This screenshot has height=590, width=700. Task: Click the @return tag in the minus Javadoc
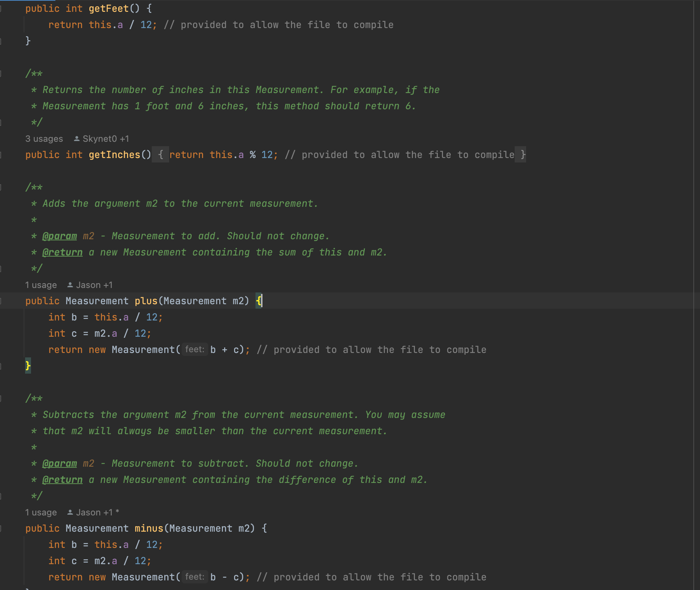click(x=62, y=480)
